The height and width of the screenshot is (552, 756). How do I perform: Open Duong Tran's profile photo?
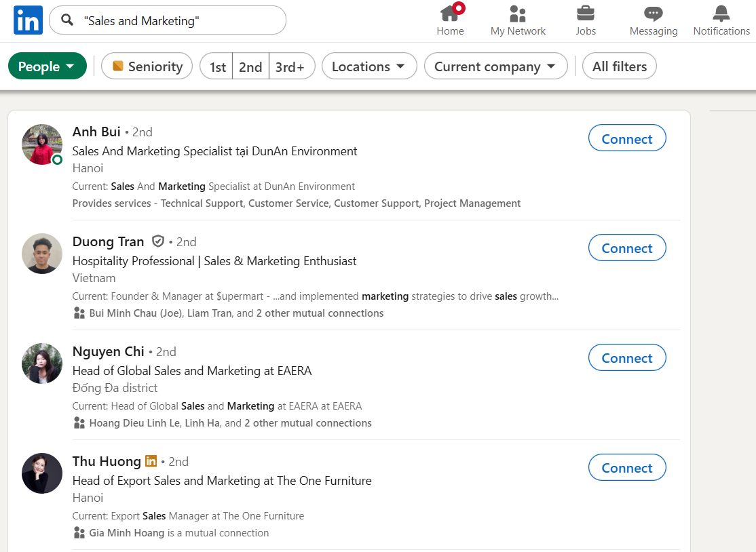tap(42, 254)
